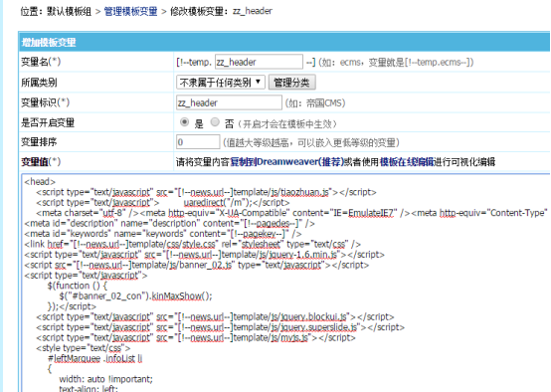Click the 默认模板组 breadcrumb text
This screenshot has height=392, width=551.
click(x=69, y=11)
